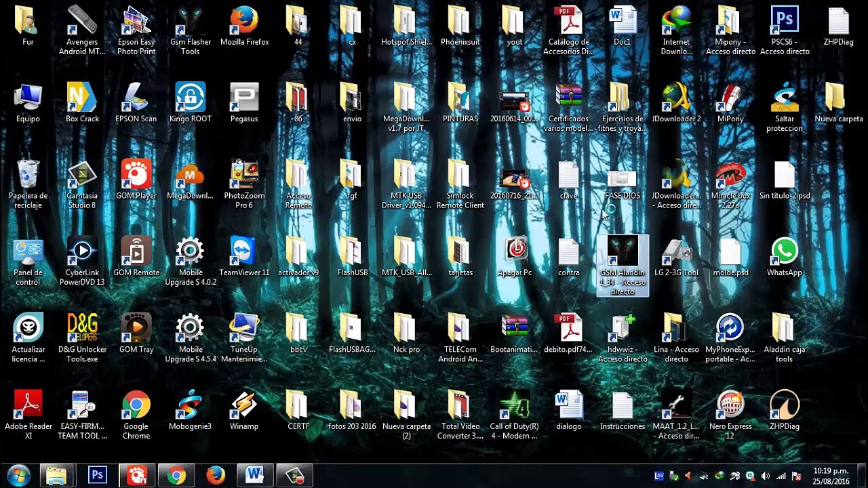The image size is (868, 488).
Task: Launch Camtasia Studio 8
Action: coord(82,184)
